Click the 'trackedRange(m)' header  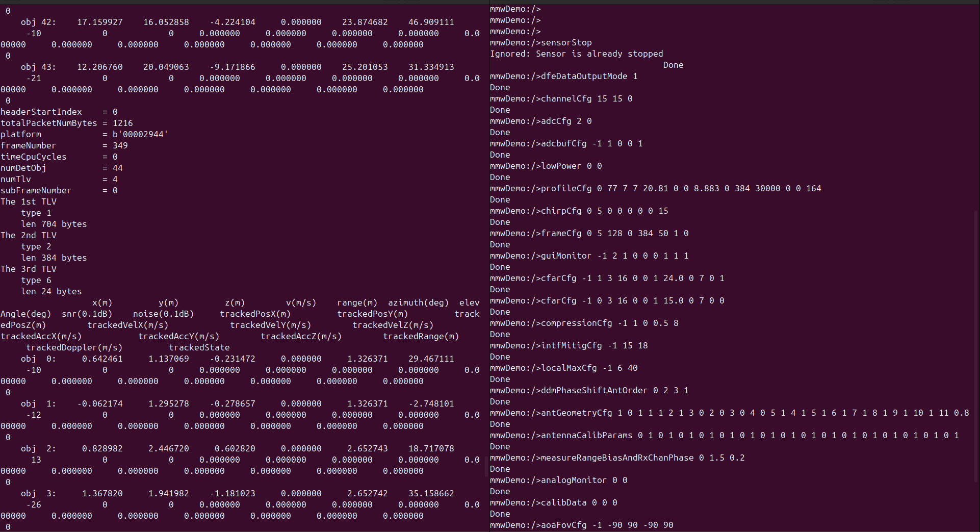[x=421, y=337]
